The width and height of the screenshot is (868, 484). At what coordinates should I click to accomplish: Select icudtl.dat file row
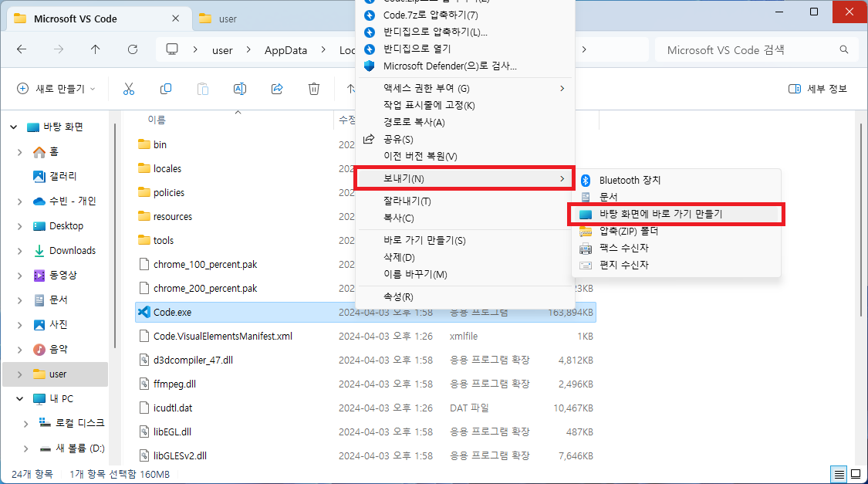tap(366, 408)
